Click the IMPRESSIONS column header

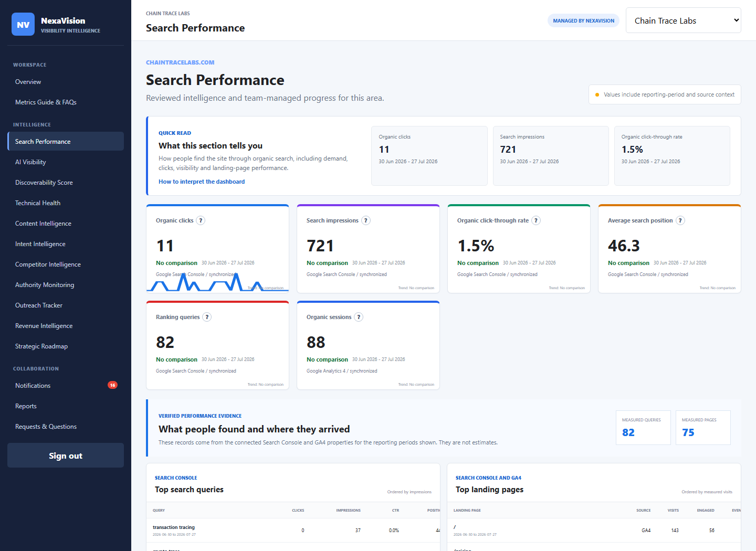pyautogui.click(x=348, y=510)
